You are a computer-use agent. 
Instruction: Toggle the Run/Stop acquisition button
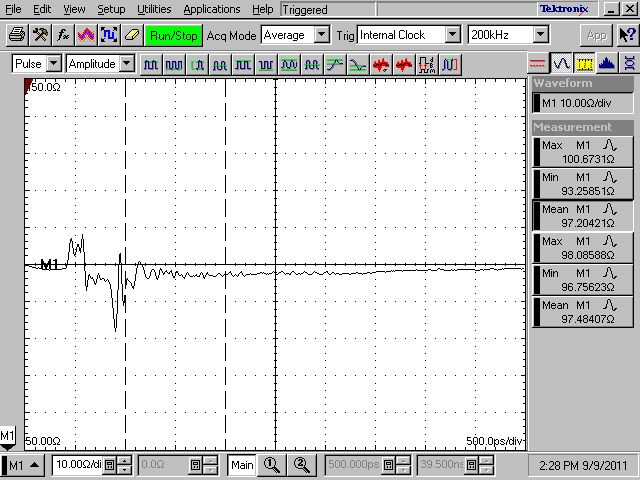(173, 35)
